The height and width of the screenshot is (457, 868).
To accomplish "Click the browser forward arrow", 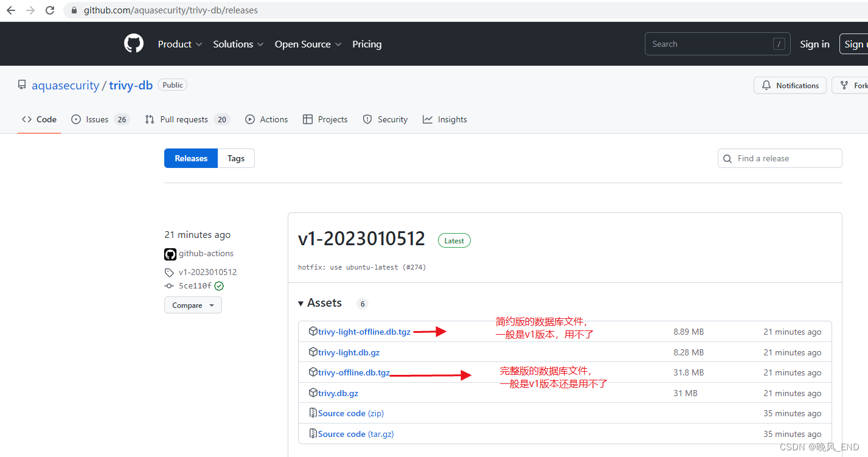I will (30, 10).
